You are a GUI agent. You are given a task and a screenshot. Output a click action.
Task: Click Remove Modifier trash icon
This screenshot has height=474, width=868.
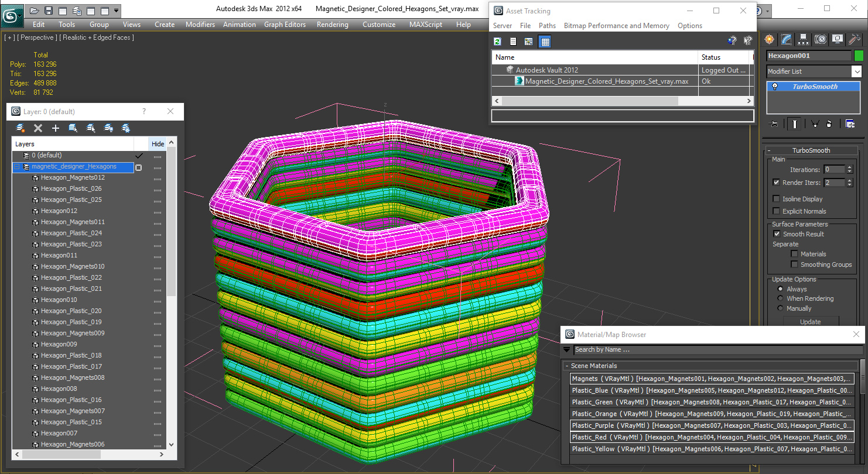pyautogui.click(x=829, y=123)
